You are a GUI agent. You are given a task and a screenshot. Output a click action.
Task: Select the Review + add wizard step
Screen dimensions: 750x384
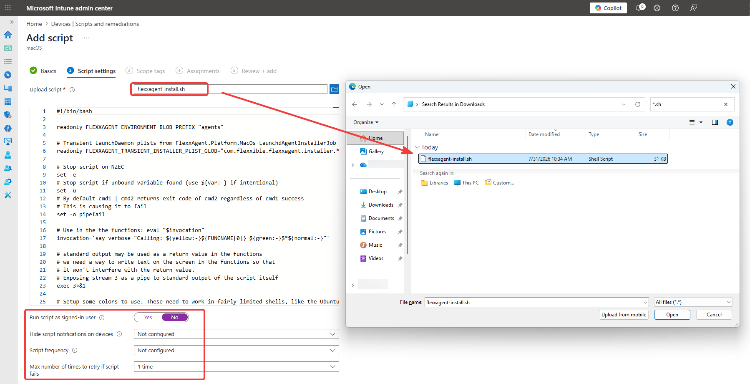pos(254,71)
